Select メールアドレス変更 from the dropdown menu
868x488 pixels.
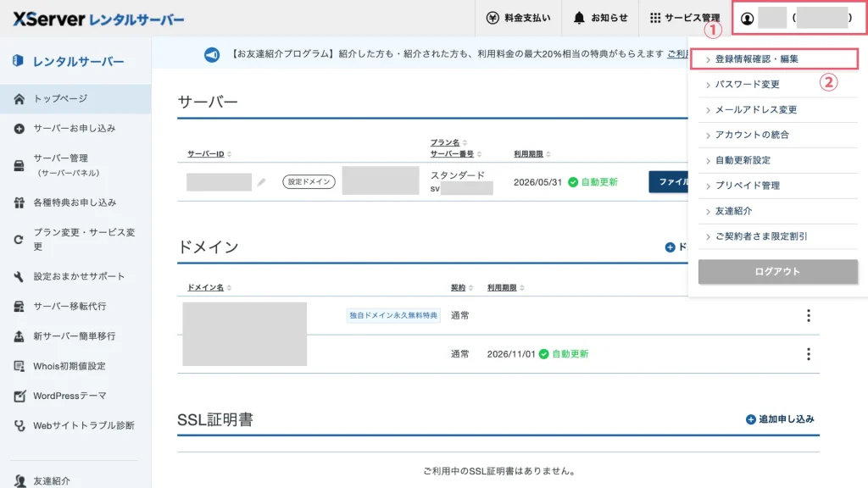755,110
